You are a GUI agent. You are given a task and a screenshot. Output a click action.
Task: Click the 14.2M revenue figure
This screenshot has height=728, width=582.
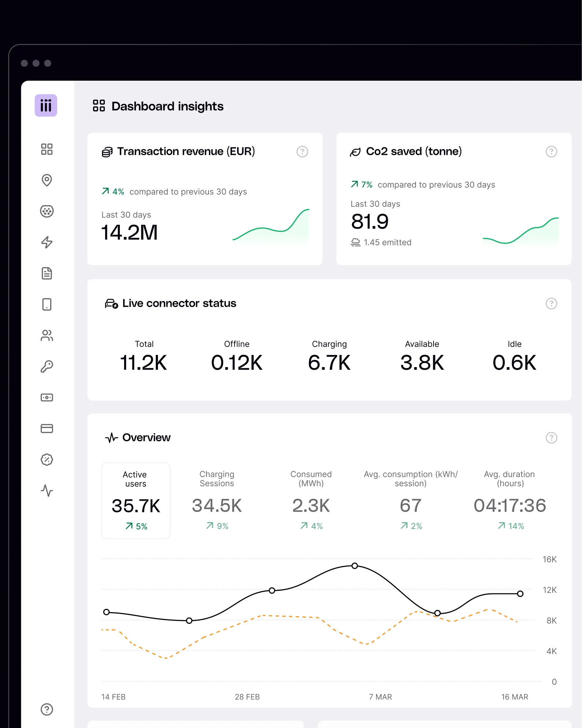pos(129,233)
